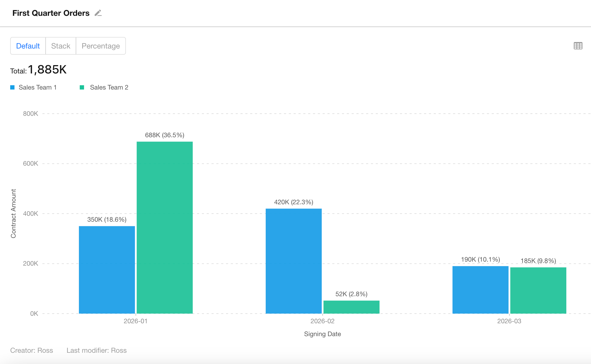Toggle Sales Team 1 legend item
591x364 pixels.
point(38,87)
